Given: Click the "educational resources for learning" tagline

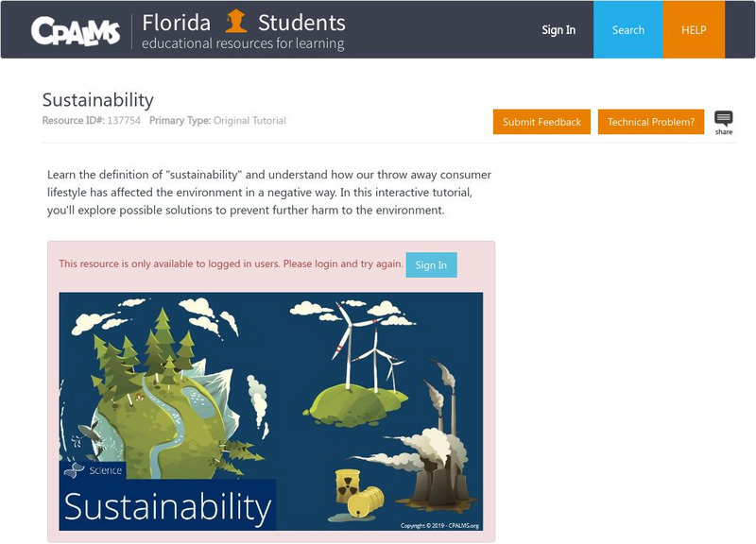Looking at the screenshot, I should point(243,43).
